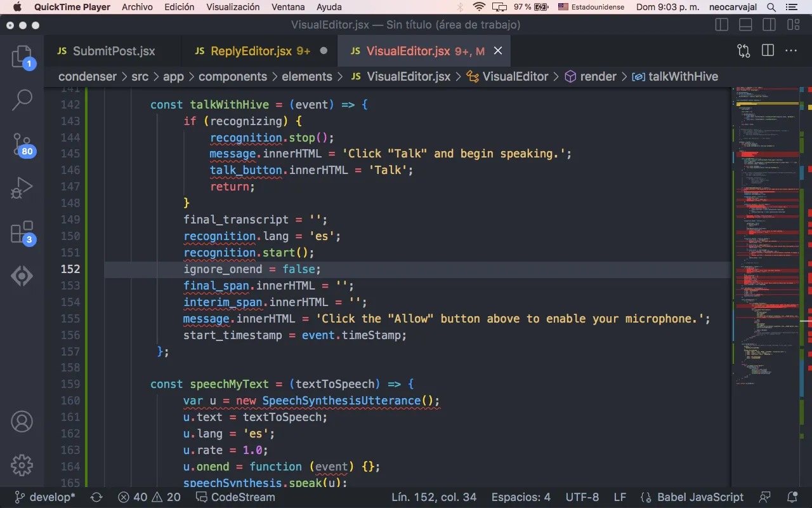Open notifications bell in status bar

coord(792,497)
